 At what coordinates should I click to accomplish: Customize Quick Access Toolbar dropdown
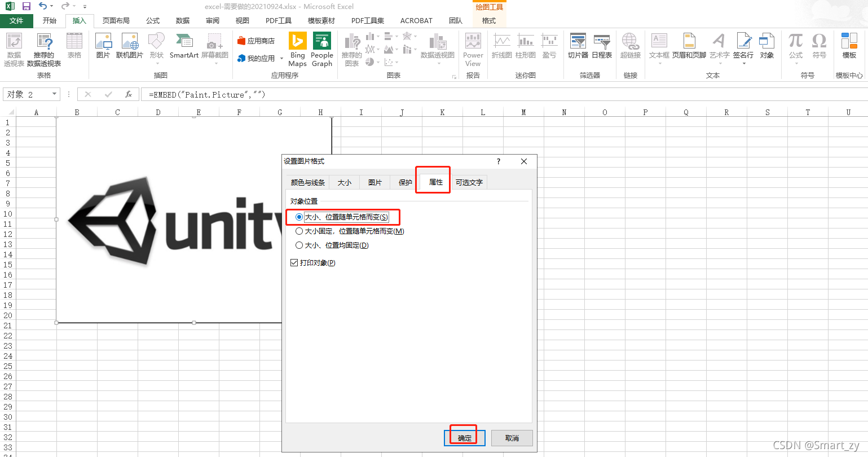tap(85, 7)
